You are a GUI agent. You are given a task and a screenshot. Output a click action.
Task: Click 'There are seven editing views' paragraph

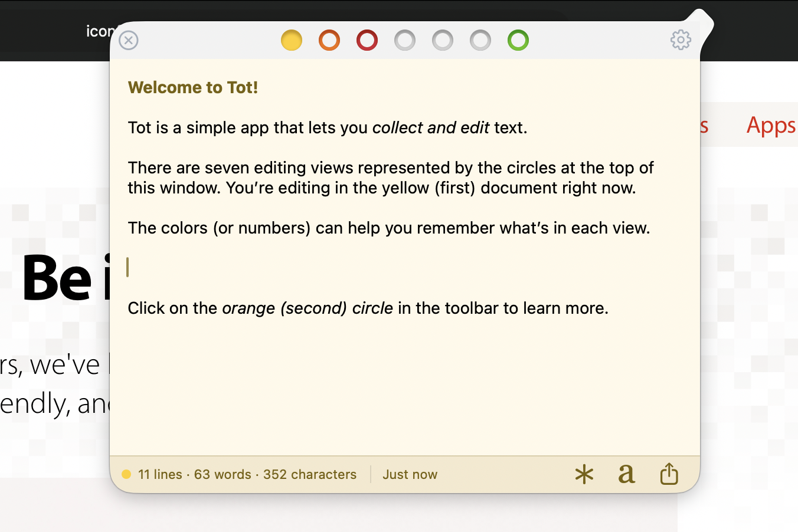[391, 178]
